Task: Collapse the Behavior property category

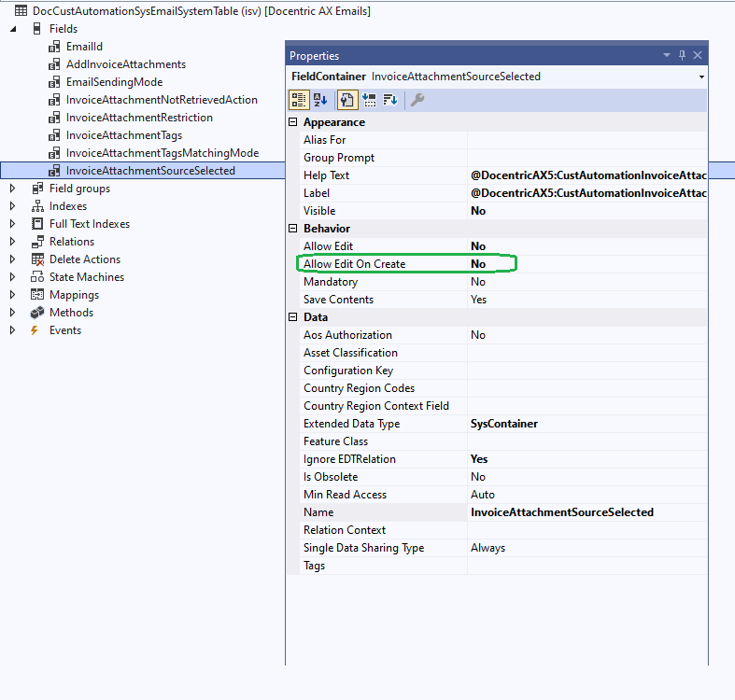Action: click(x=294, y=229)
